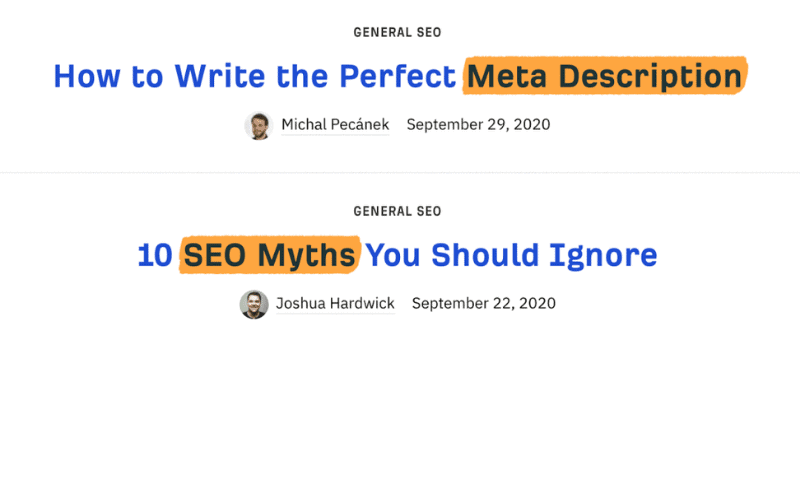Click Michal Pecánek's avatar photo

(x=259, y=126)
